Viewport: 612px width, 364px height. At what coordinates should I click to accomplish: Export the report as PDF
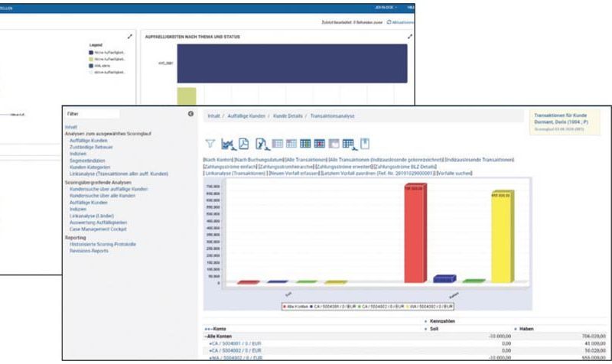[x=244, y=144]
